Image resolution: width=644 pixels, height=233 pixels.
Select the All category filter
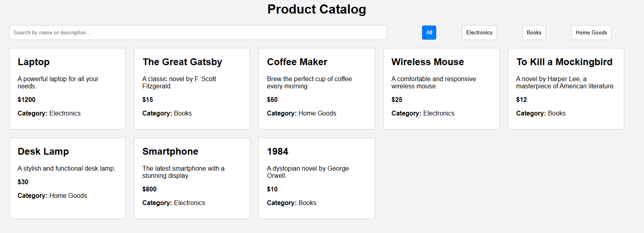[x=429, y=33]
